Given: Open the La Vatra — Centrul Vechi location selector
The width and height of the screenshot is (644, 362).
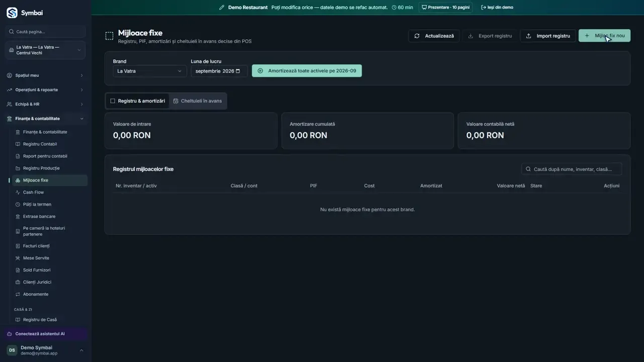Looking at the screenshot, I should [45, 50].
